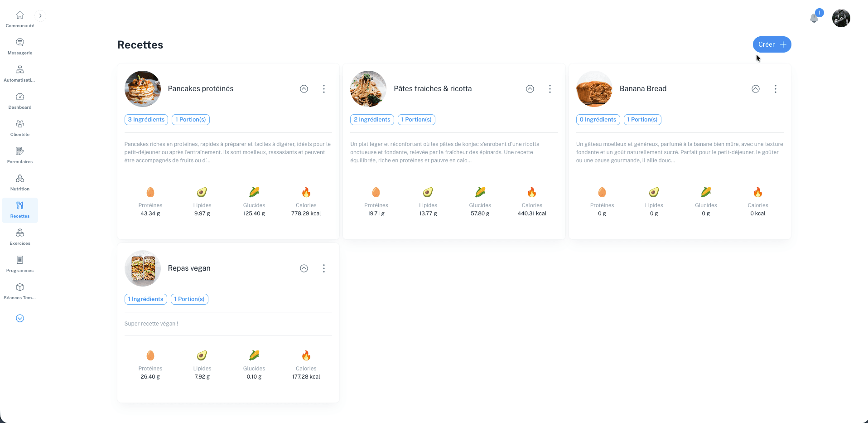Open the Exercices sidebar section
The width and height of the screenshot is (868, 423).
pyautogui.click(x=20, y=237)
